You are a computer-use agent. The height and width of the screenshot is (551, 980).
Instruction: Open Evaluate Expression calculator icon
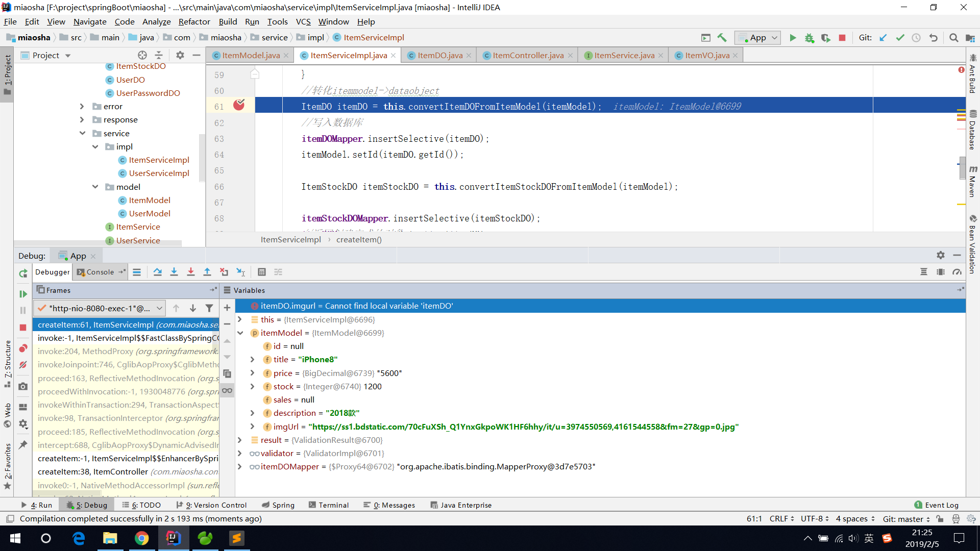pos(262,272)
